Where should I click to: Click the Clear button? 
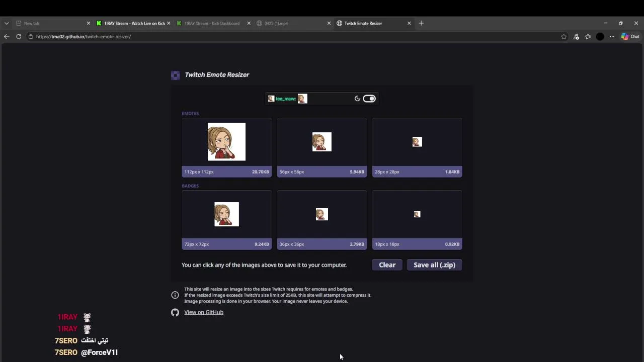(x=387, y=265)
